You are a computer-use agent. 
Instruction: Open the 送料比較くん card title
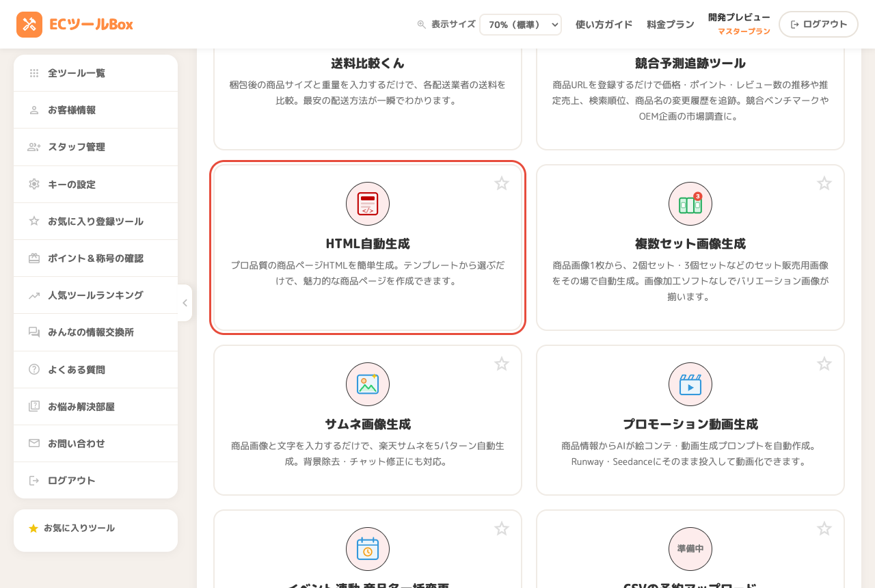click(368, 64)
